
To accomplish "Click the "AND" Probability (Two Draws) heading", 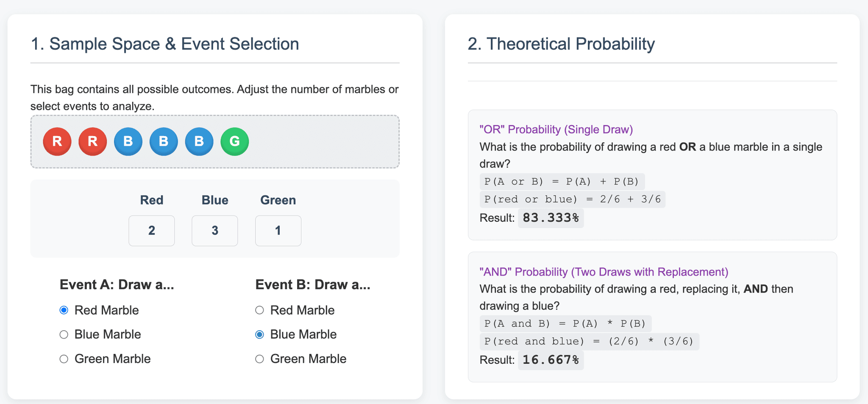I will [x=604, y=272].
